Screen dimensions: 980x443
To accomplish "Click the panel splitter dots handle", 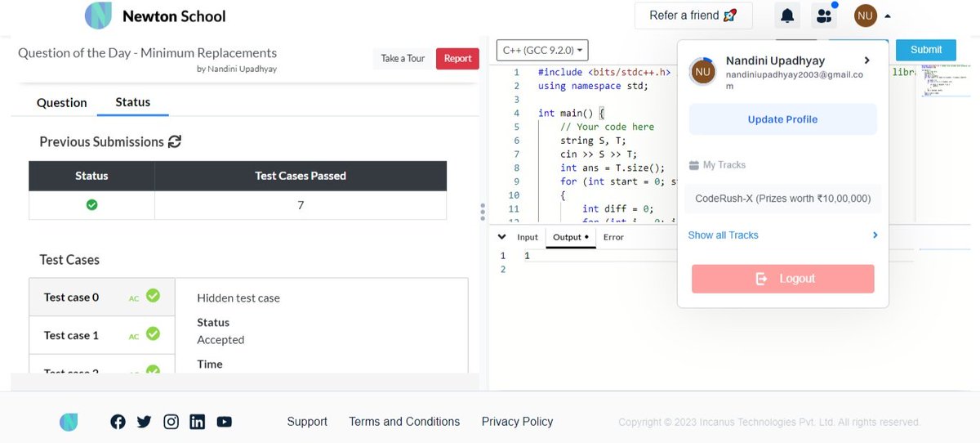I will [483, 213].
